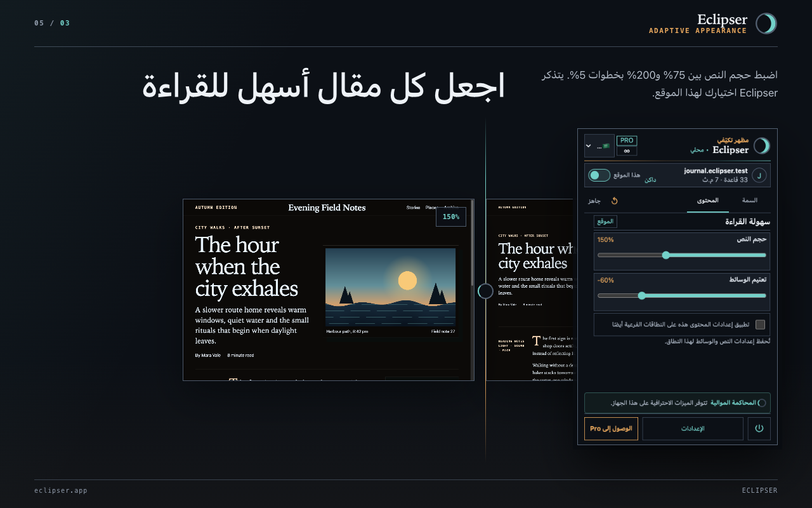Click the round J site avatar icon
812x508 pixels.
pyautogui.click(x=759, y=175)
